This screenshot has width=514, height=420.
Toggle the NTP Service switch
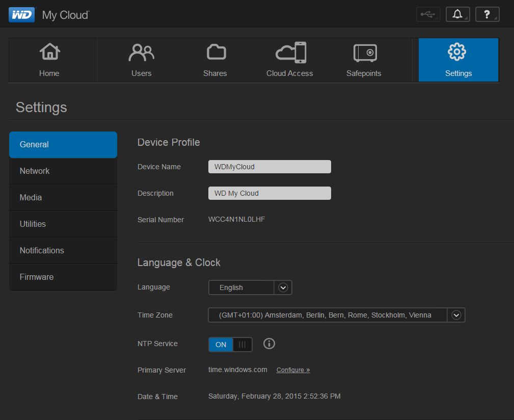[230, 345]
